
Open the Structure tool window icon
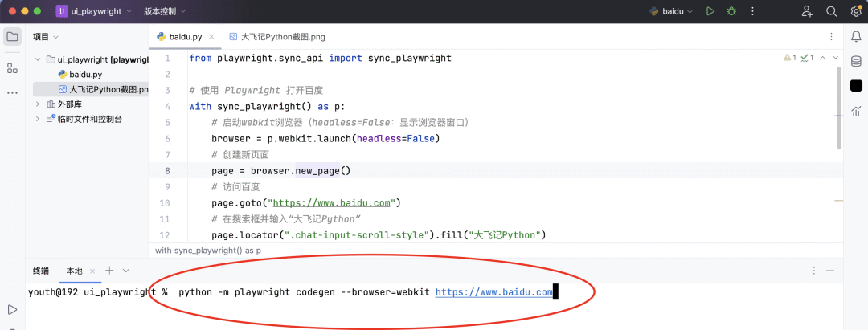(11, 68)
